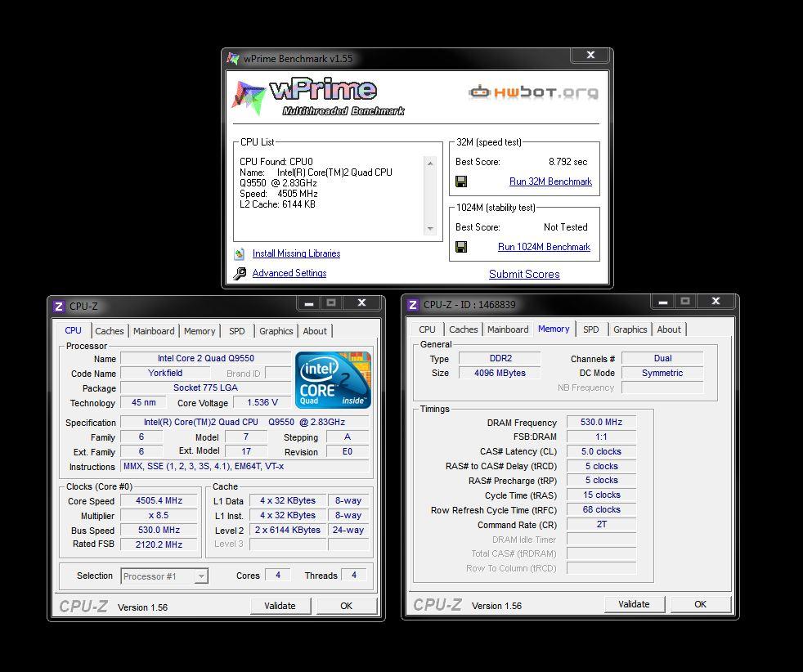Run the 32M Benchmark

[550, 181]
